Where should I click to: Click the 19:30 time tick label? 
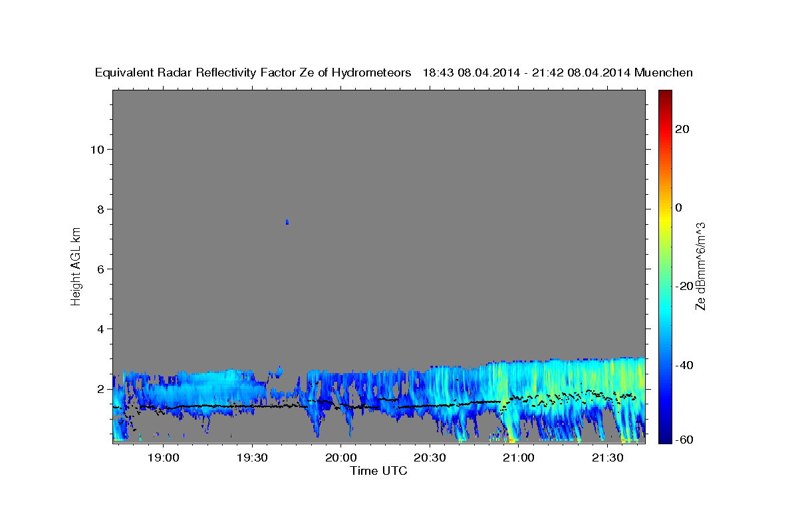click(252, 458)
